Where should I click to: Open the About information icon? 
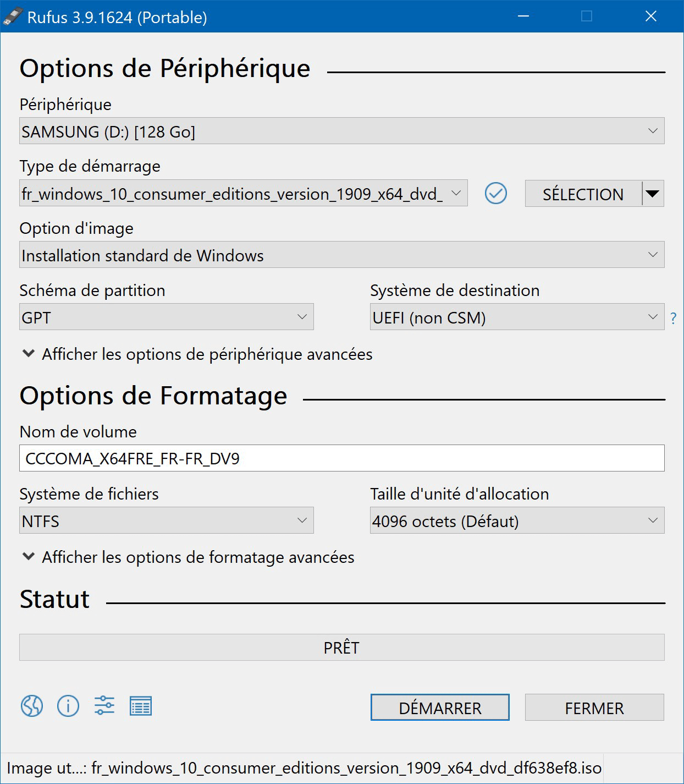coord(68,706)
